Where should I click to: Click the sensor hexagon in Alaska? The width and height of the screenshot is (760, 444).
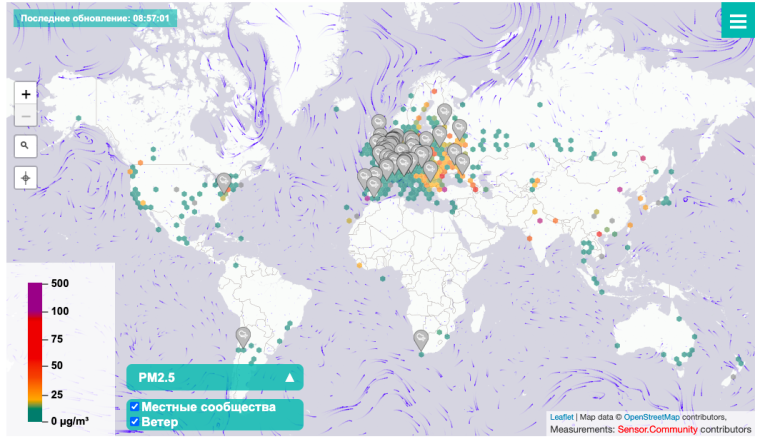click(77, 118)
